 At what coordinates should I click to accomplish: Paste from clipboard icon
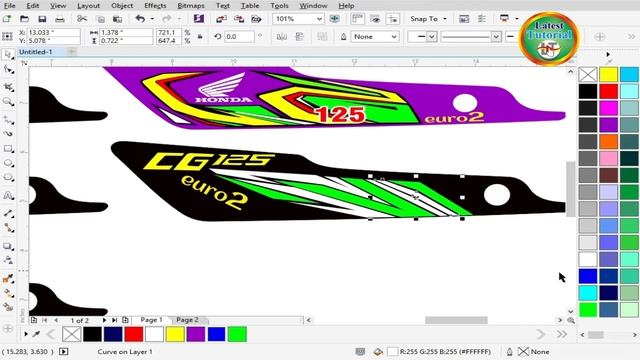[118, 19]
